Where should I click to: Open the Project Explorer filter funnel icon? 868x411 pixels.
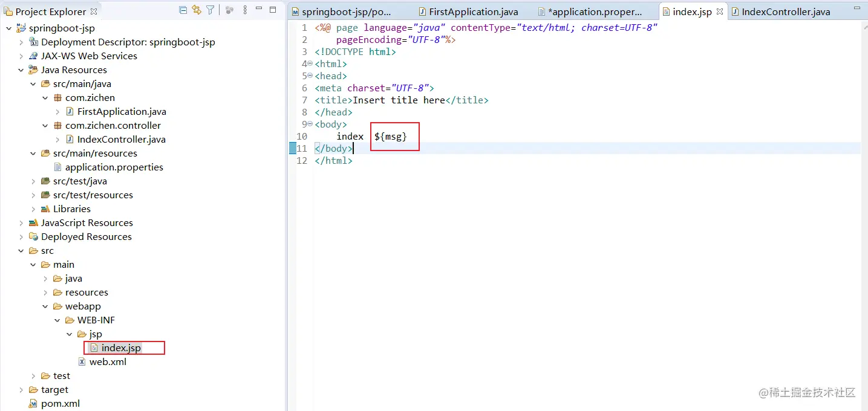click(x=210, y=10)
